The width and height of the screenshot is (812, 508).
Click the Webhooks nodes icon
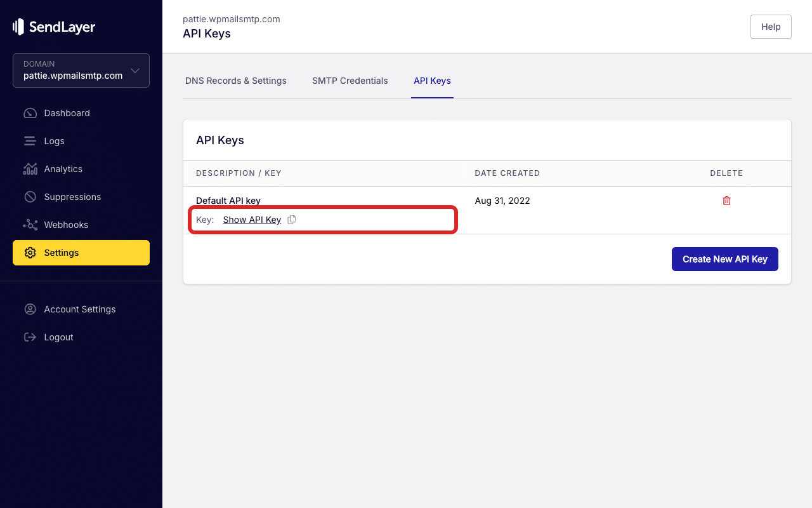[x=30, y=225]
